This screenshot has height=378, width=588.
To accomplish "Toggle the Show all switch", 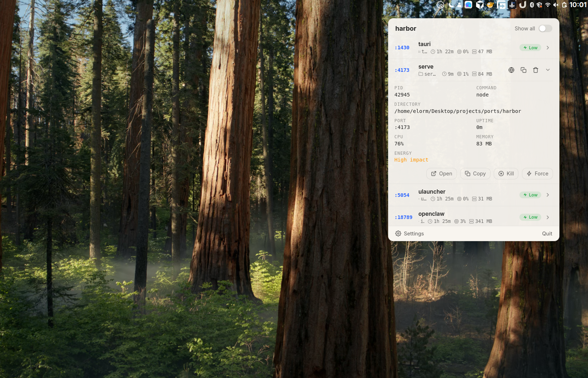I will click(x=545, y=29).
